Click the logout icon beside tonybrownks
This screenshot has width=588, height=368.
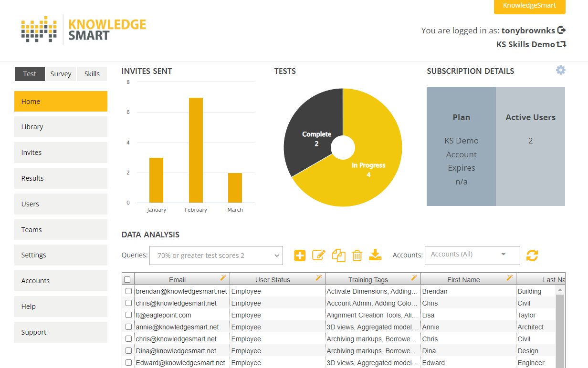562,30
